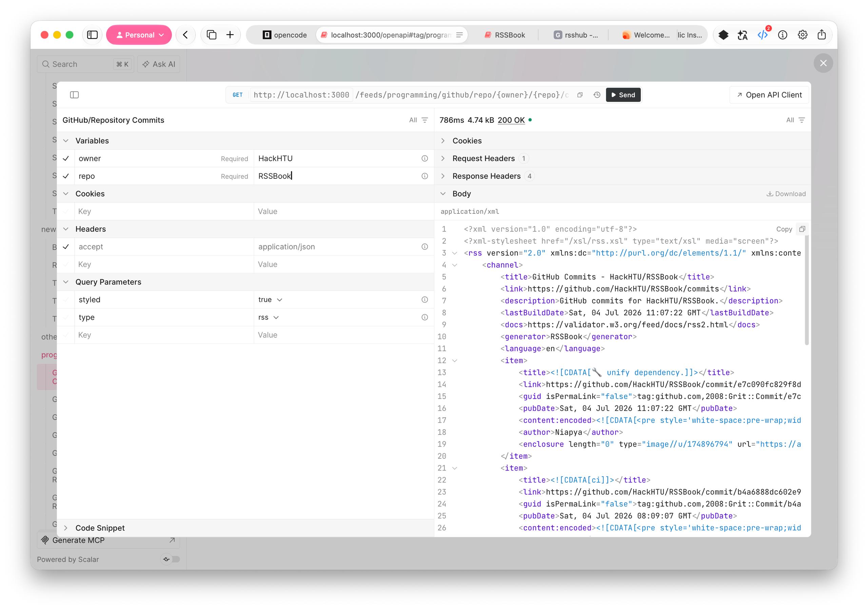Toggle the API client sidebar panel icon

point(75,95)
